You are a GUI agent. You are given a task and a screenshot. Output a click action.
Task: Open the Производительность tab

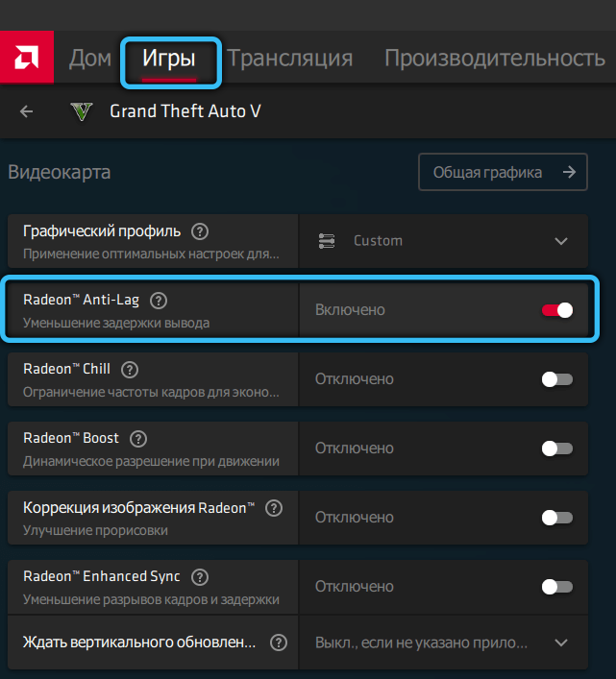coord(495,59)
